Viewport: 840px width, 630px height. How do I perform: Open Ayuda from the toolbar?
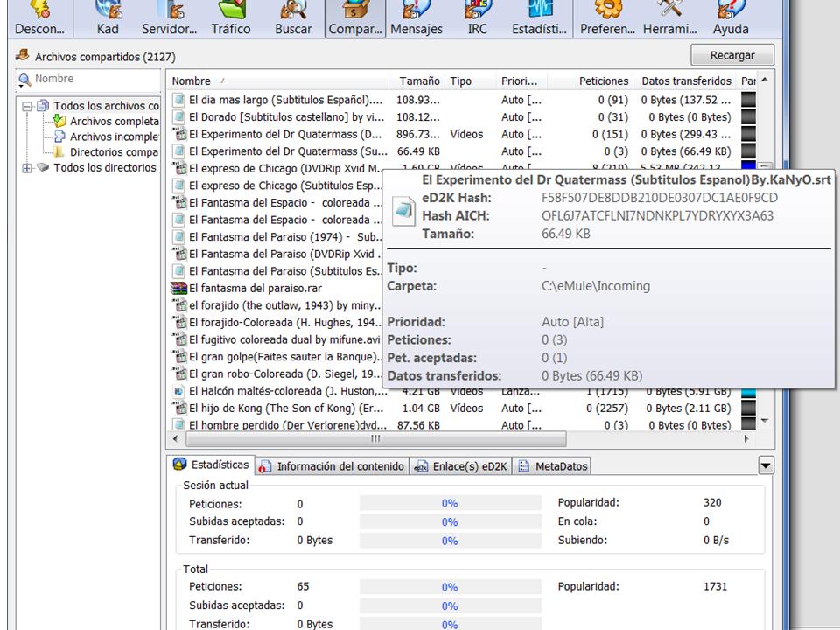pyautogui.click(x=731, y=18)
